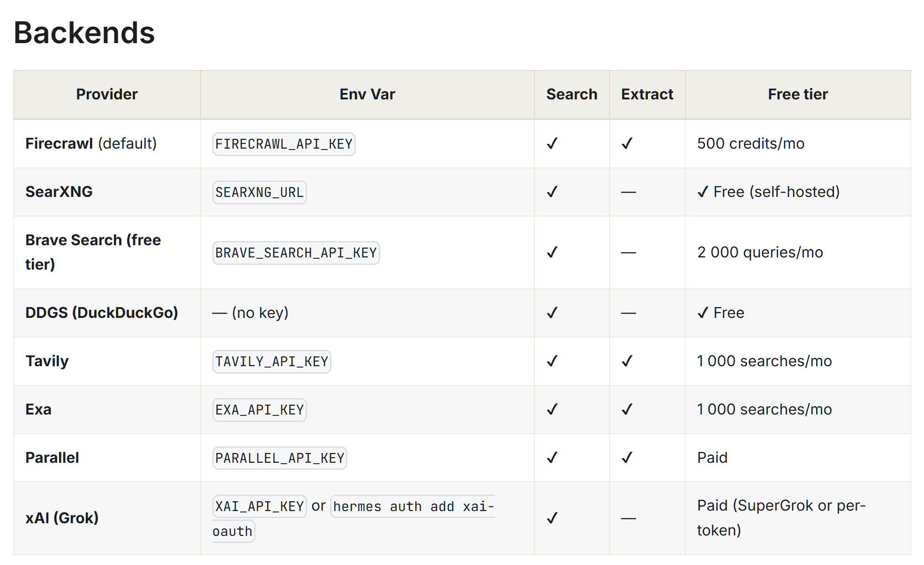Click the Free tier column header

(798, 94)
